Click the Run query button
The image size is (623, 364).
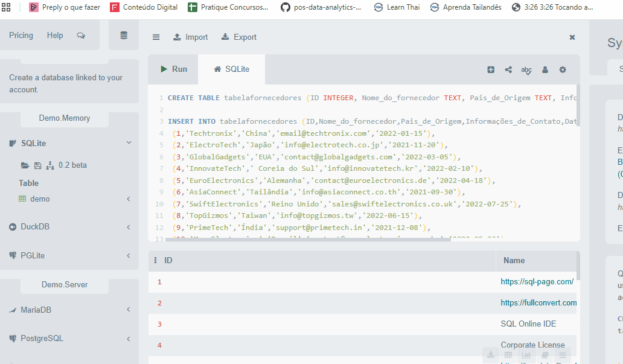pos(174,69)
